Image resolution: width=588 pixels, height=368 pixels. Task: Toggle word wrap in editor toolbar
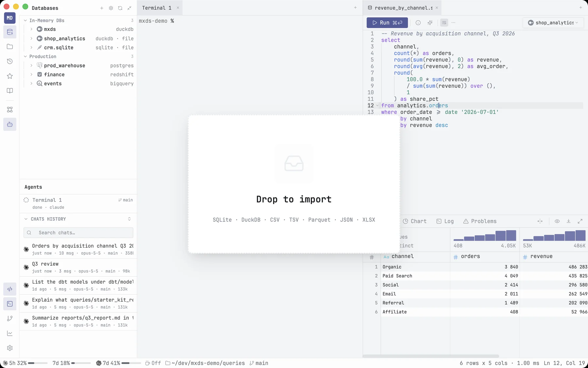(444, 23)
